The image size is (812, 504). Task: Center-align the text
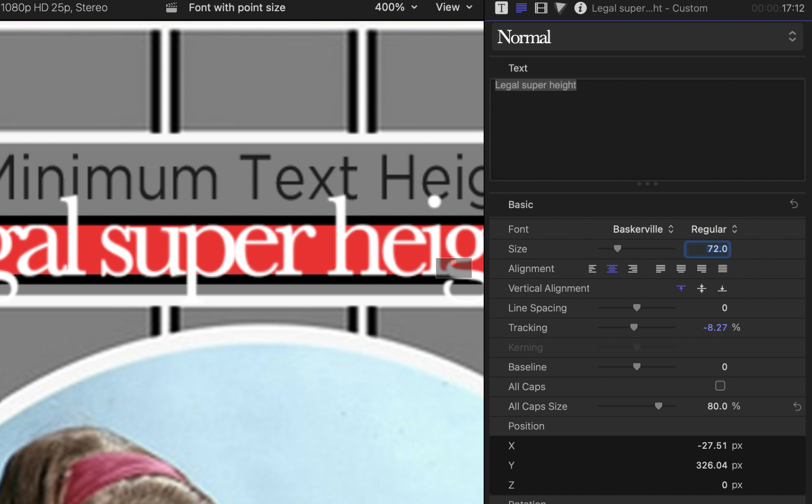tap(612, 269)
